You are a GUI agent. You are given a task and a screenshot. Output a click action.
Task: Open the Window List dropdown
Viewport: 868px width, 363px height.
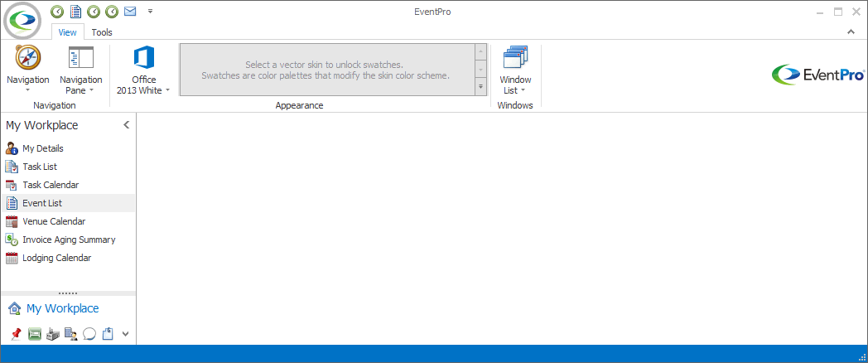tap(515, 70)
